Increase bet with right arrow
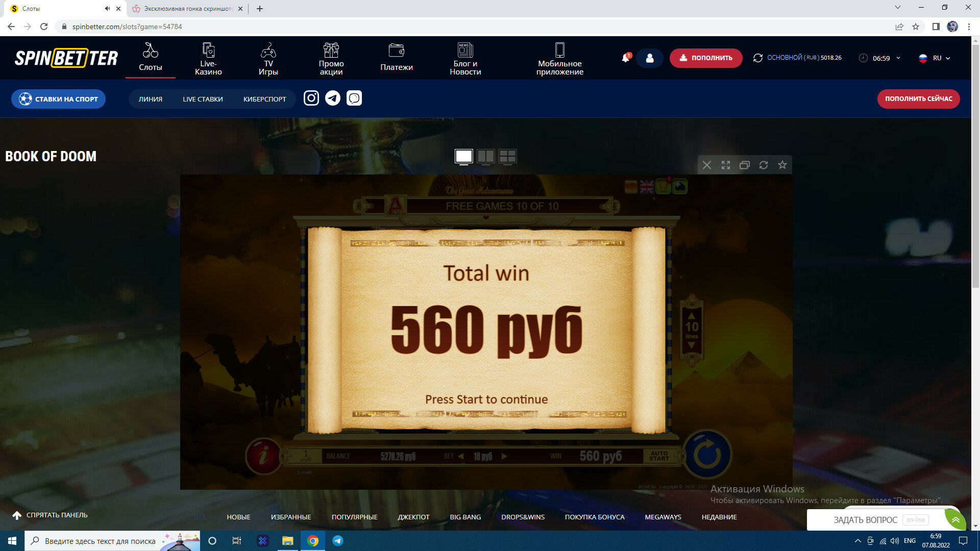 click(x=504, y=456)
